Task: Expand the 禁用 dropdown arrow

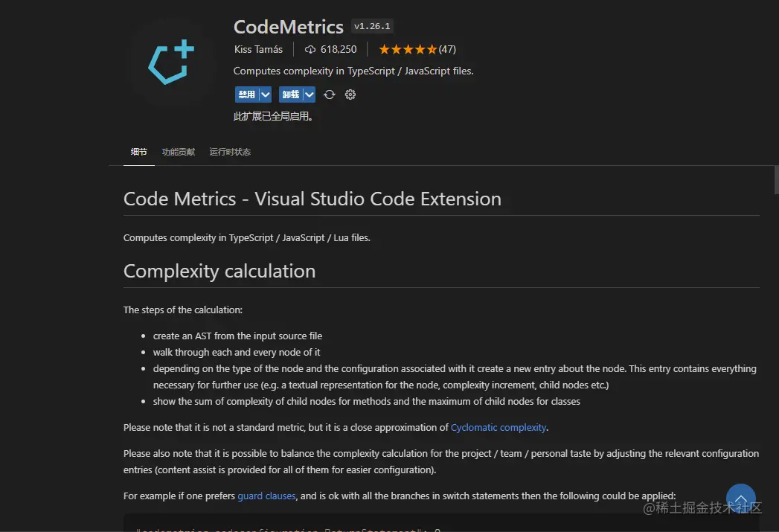Action: coord(266,94)
